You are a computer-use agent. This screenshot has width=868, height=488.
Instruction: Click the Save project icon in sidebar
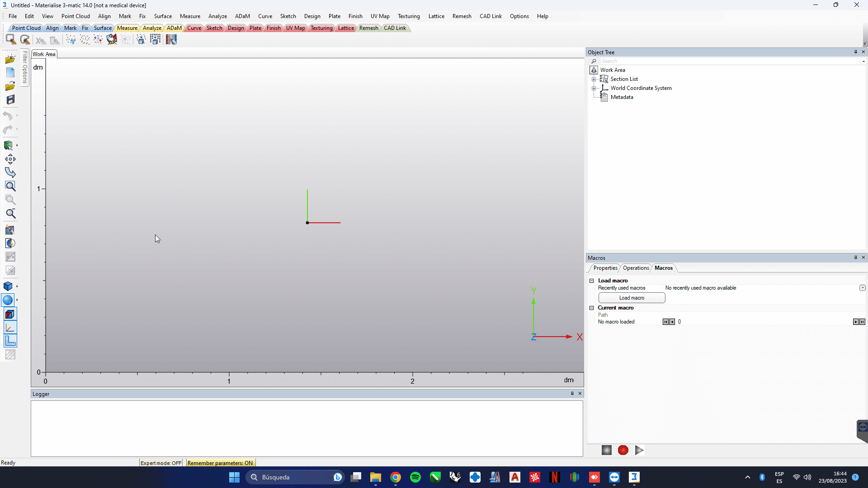point(10,99)
